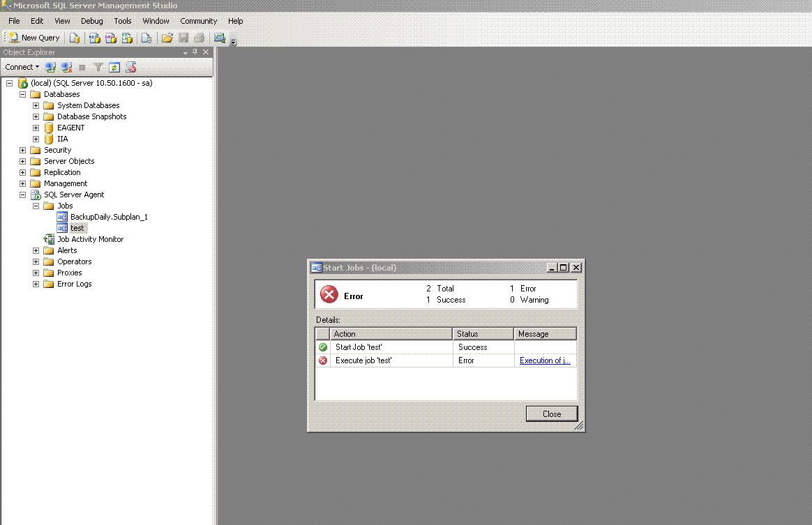812x525 pixels.
Task: Open the Help menu
Action: pyautogui.click(x=236, y=21)
